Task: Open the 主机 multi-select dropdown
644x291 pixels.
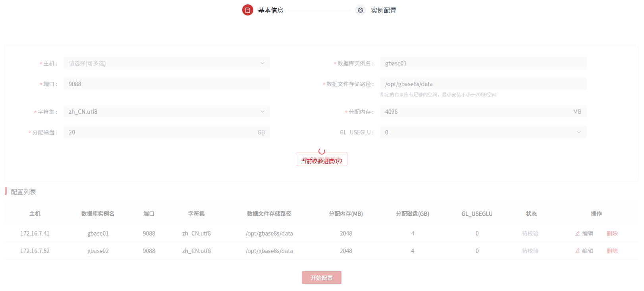Action: tap(166, 63)
